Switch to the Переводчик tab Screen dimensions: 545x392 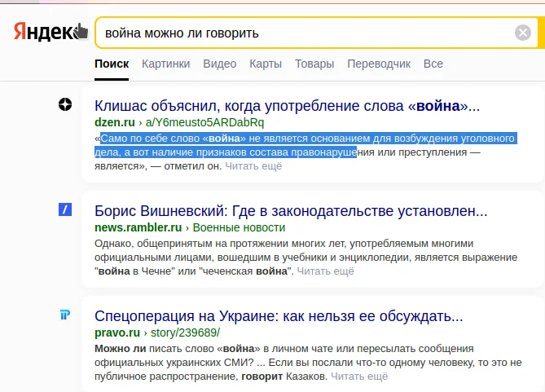(379, 64)
